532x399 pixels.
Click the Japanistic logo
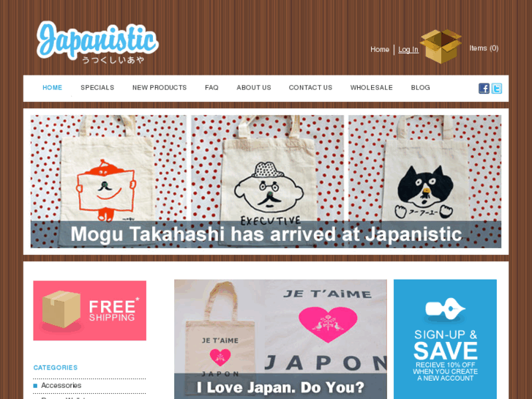coord(98,42)
